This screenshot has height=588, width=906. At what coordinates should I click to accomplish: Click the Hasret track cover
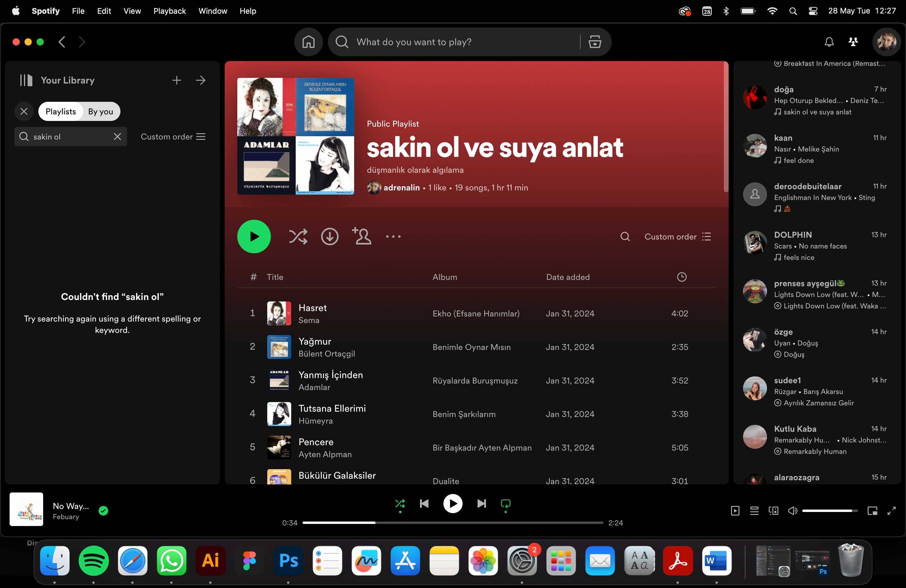pos(279,313)
